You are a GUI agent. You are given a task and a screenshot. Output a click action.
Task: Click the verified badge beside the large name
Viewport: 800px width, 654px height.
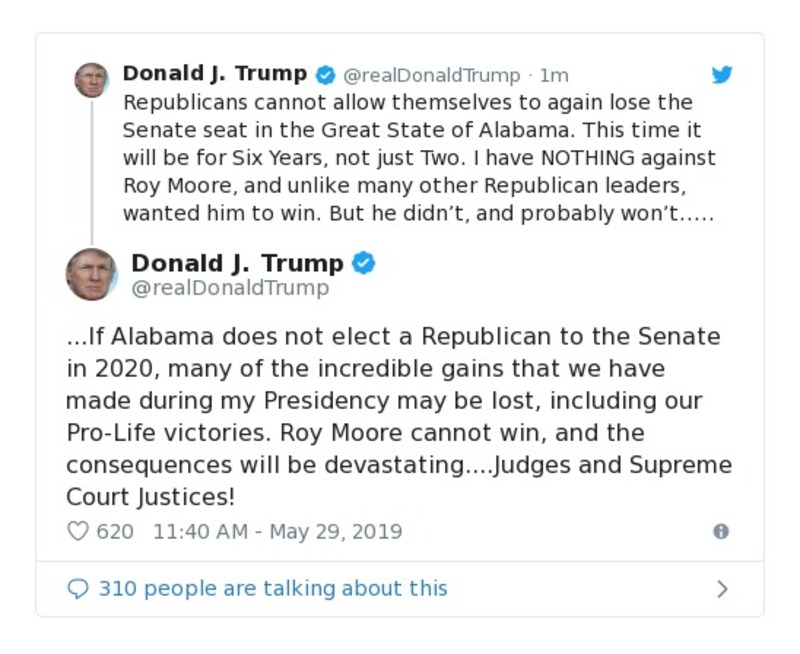[x=364, y=264]
